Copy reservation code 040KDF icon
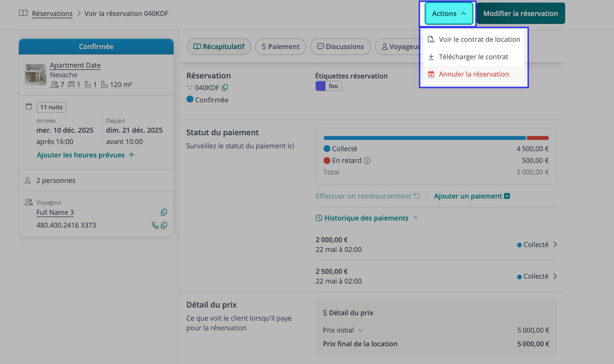614x364 pixels. pyautogui.click(x=225, y=88)
